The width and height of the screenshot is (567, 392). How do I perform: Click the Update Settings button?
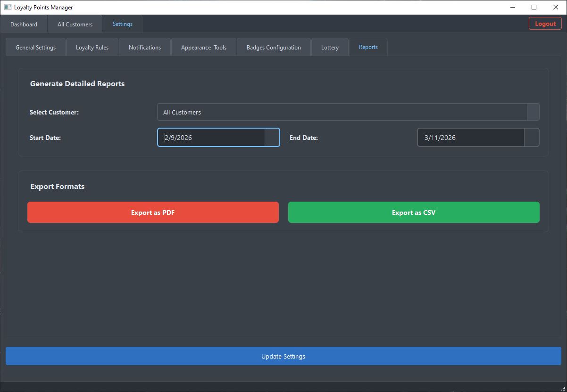(283, 356)
